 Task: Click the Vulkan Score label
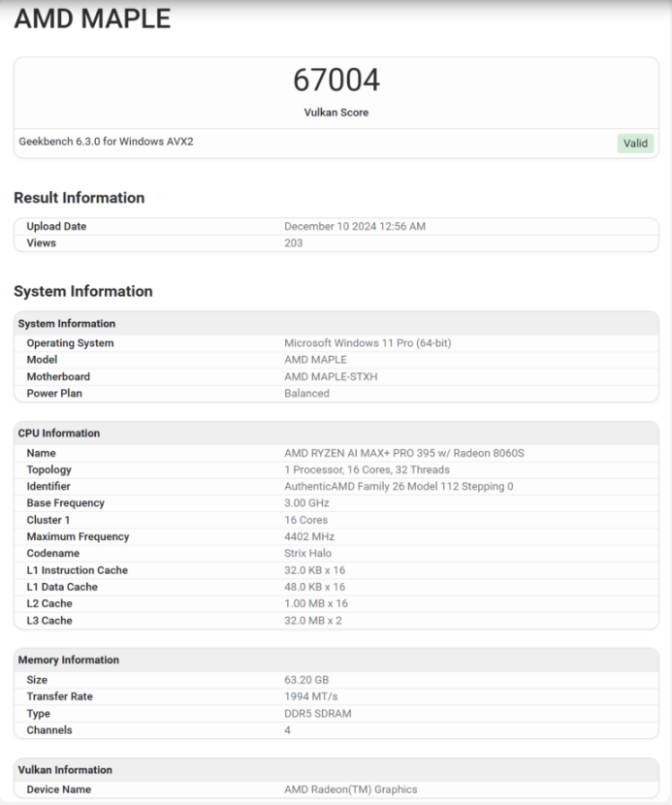click(x=336, y=113)
